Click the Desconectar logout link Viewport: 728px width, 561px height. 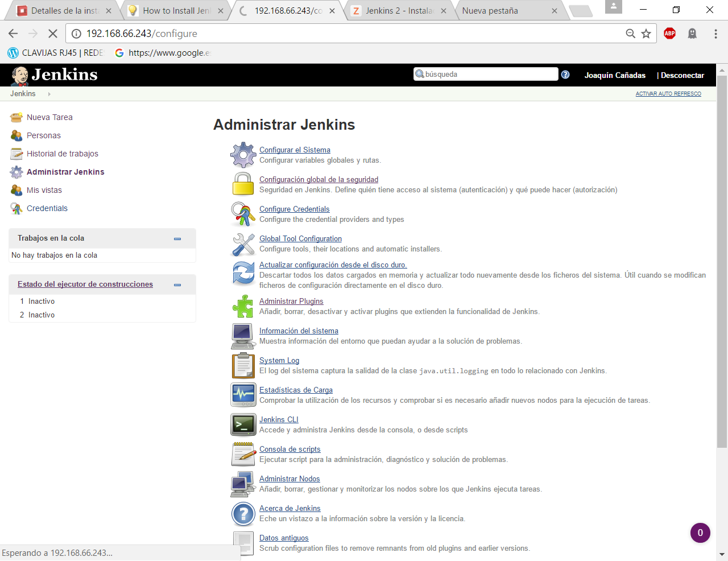click(x=682, y=75)
